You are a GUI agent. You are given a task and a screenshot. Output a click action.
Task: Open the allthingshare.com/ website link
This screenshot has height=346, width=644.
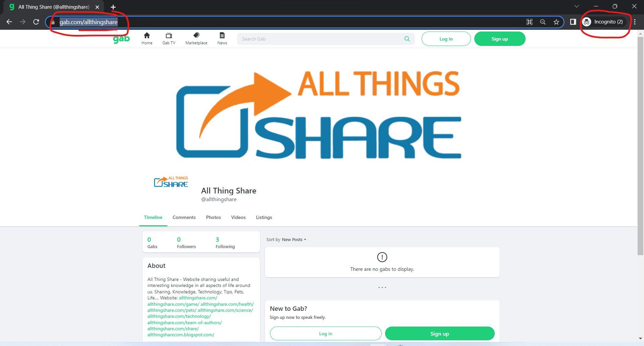click(198, 298)
